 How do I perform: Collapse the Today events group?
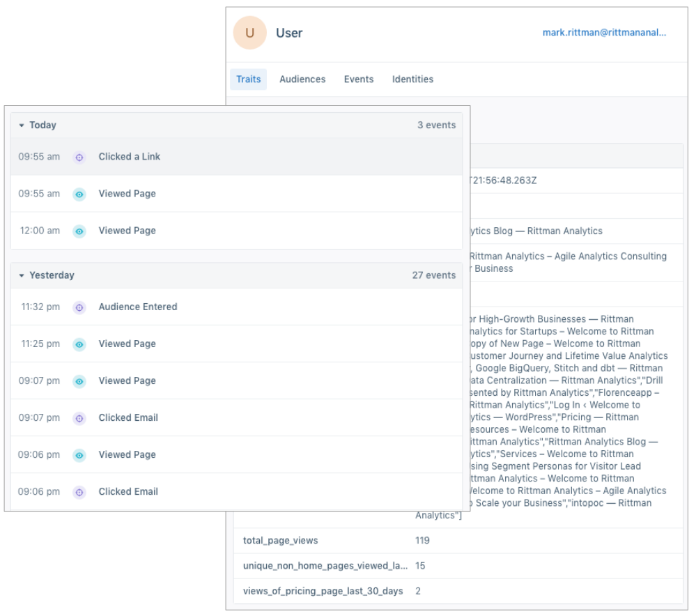pos(22,125)
